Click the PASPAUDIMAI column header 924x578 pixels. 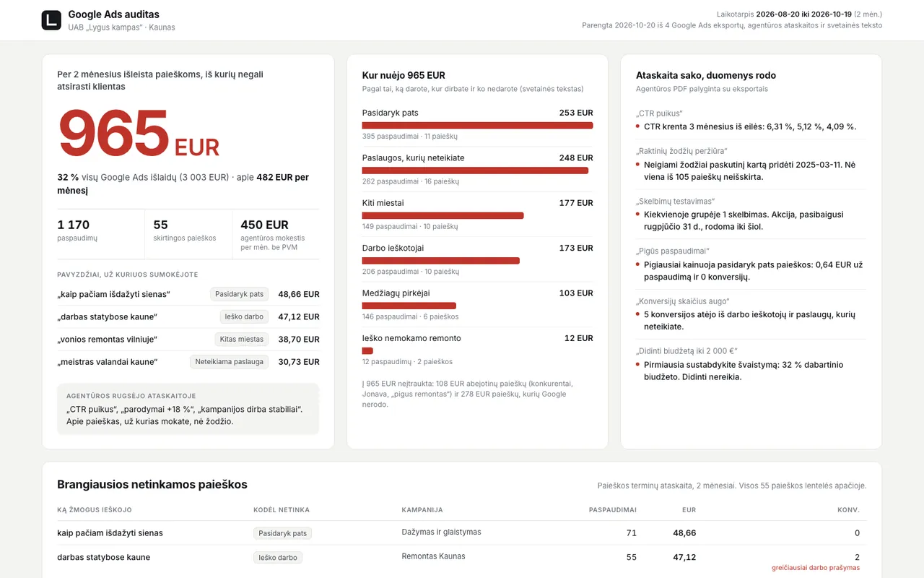click(x=613, y=509)
